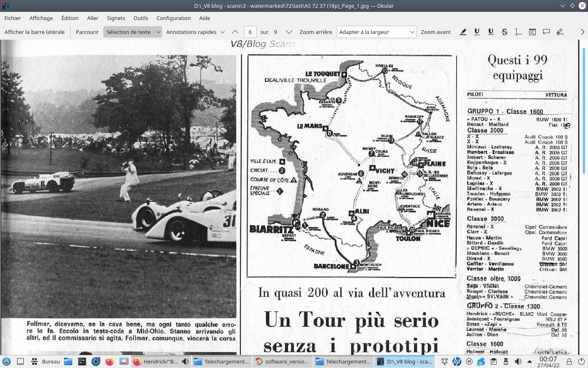Open the Outils menu

point(141,18)
